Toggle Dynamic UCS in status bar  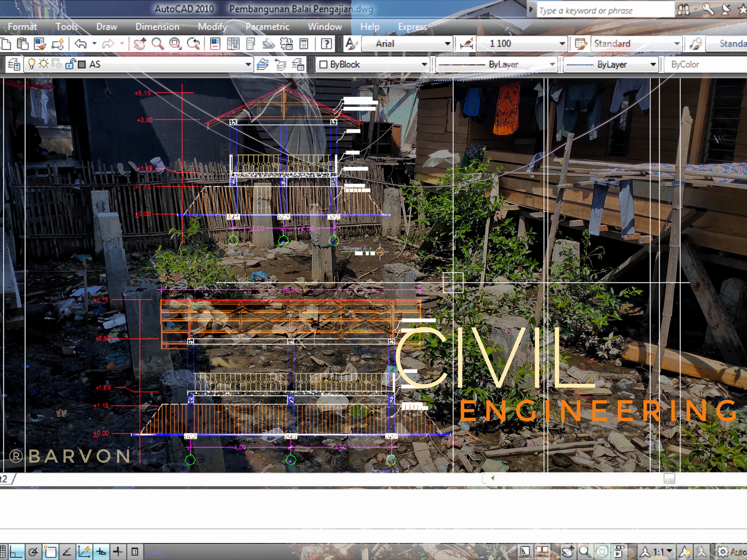click(84, 552)
